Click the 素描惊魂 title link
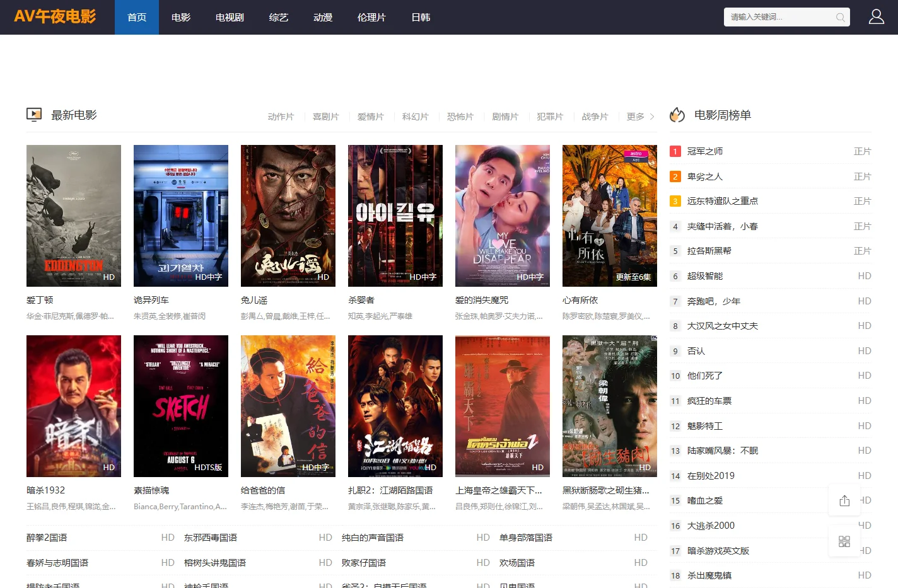The height and width of the screenshot is (588, 898). coord(151,490)
